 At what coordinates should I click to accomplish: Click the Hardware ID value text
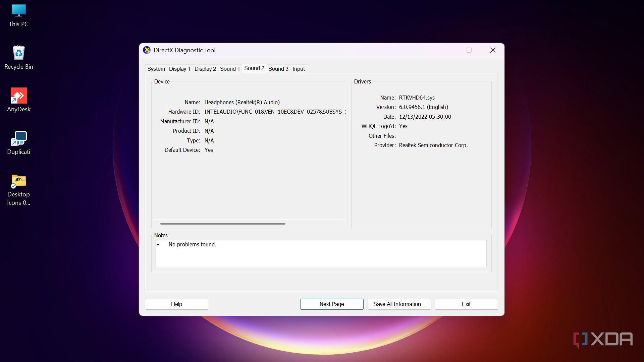[x=275, y=112]
